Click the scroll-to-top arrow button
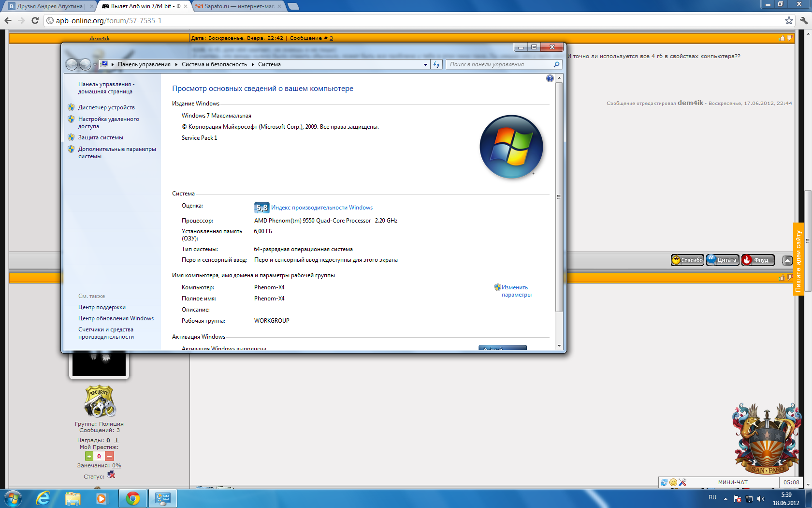812x508 pixels. [x=787, y=260]
